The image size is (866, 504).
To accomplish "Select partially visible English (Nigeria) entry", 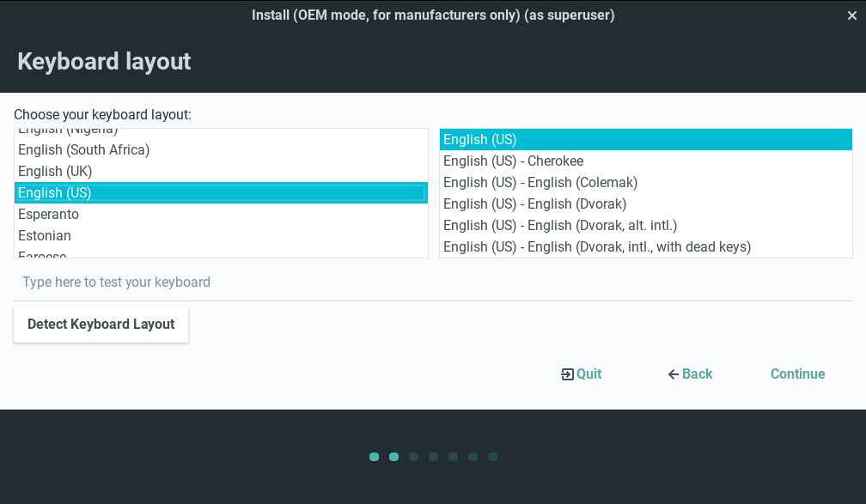I will click(x=68, y=131).
